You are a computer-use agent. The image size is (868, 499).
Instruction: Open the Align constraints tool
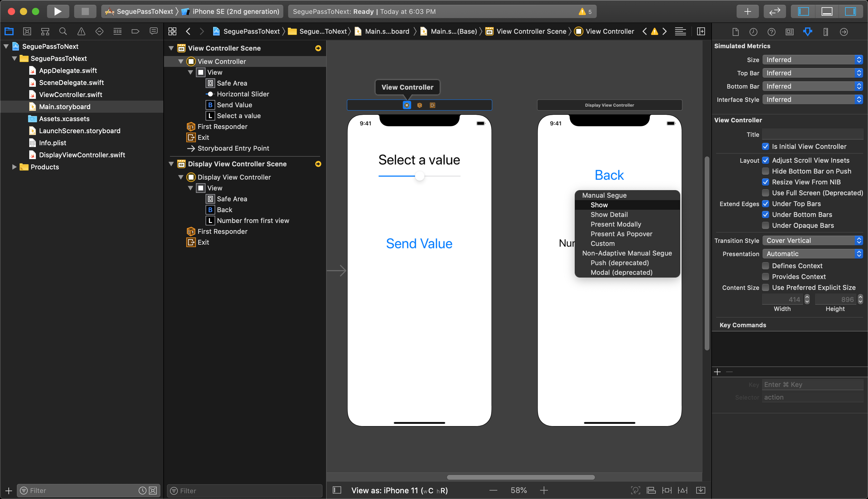[651, 490]
